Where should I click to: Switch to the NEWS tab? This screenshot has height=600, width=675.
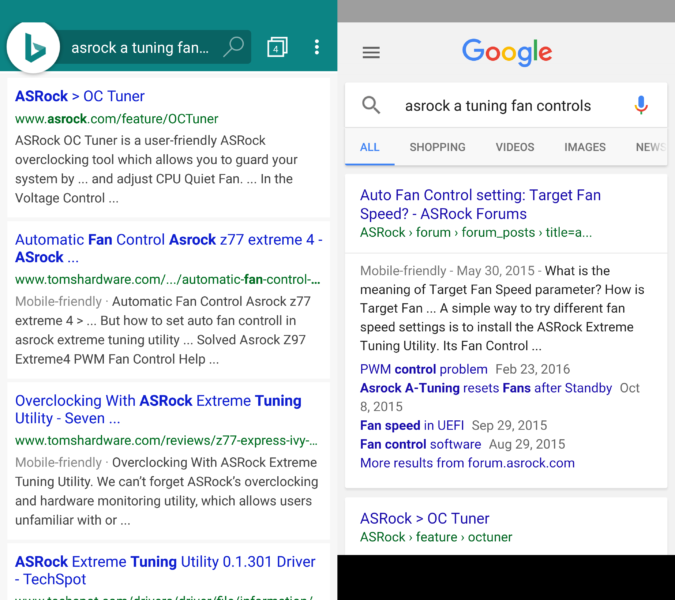651,147
